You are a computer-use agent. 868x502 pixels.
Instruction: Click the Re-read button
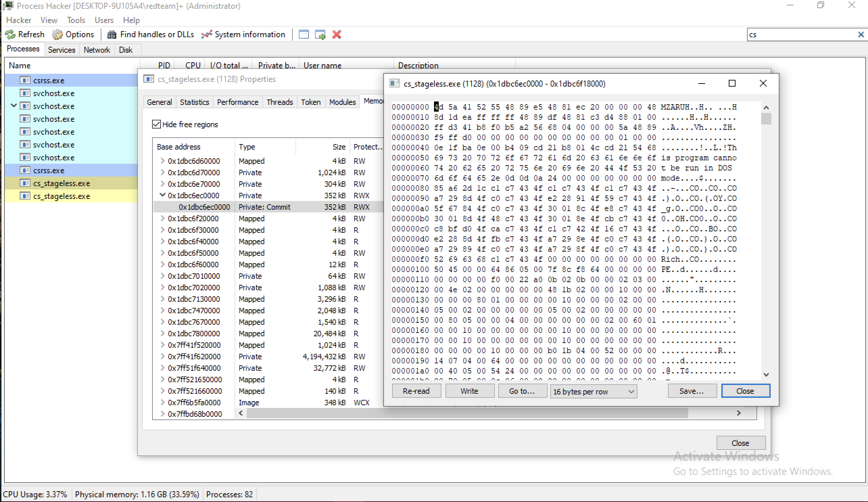(416, 391)
